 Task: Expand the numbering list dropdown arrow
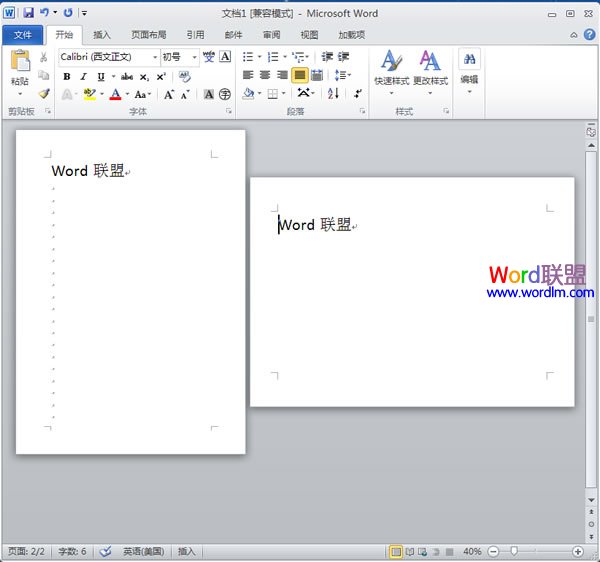point(285,57)
